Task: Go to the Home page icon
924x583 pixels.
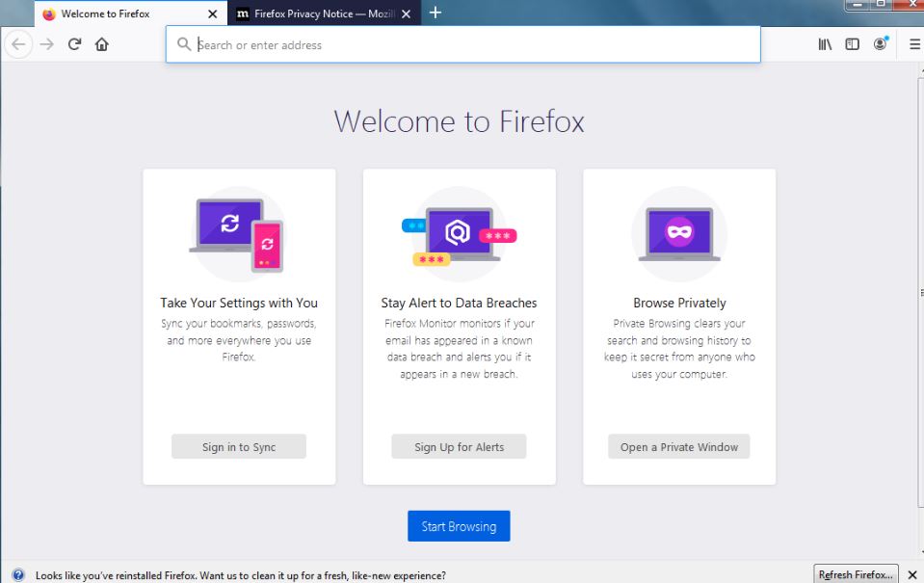Action: pyautogui.click(x=101, y=44)
